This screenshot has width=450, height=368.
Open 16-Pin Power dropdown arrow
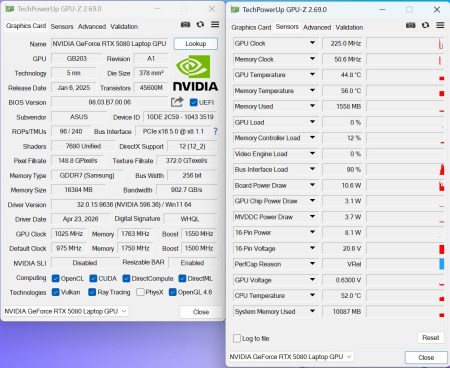[x=312, y=232]
